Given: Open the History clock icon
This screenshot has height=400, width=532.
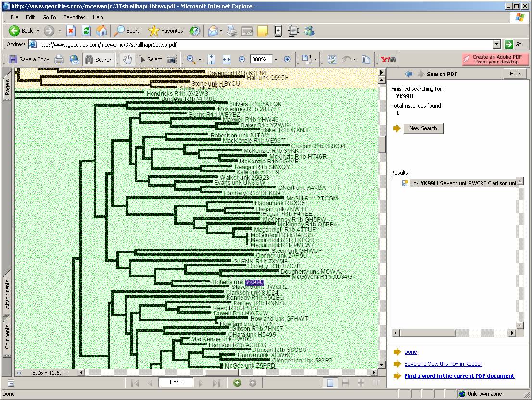Looking at the screenshot, I should tap(195, 31).
